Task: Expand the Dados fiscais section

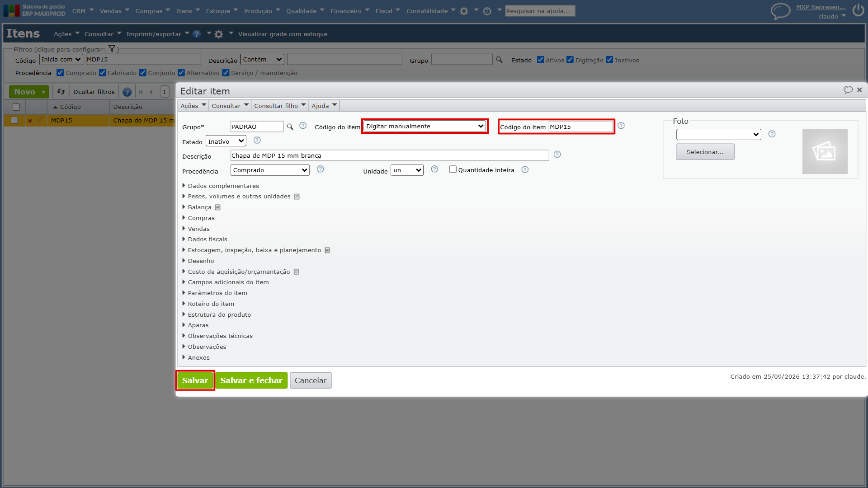Action: tap(208, 239)
